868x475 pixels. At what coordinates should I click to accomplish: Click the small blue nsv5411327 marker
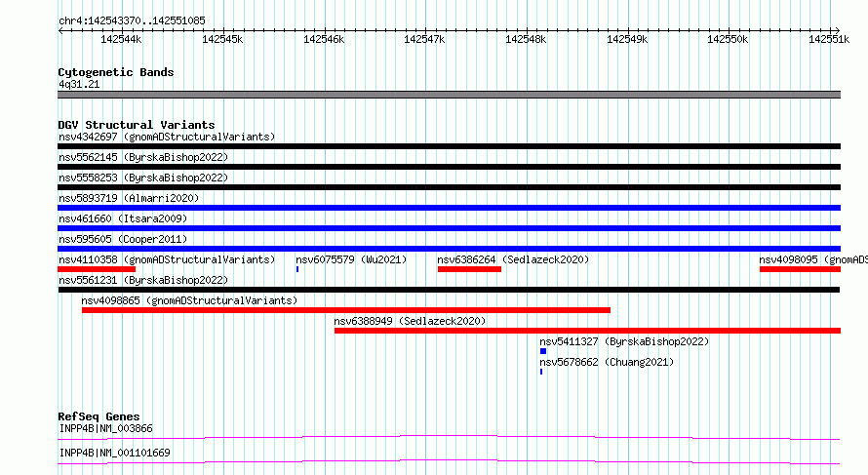pos(543,351)
